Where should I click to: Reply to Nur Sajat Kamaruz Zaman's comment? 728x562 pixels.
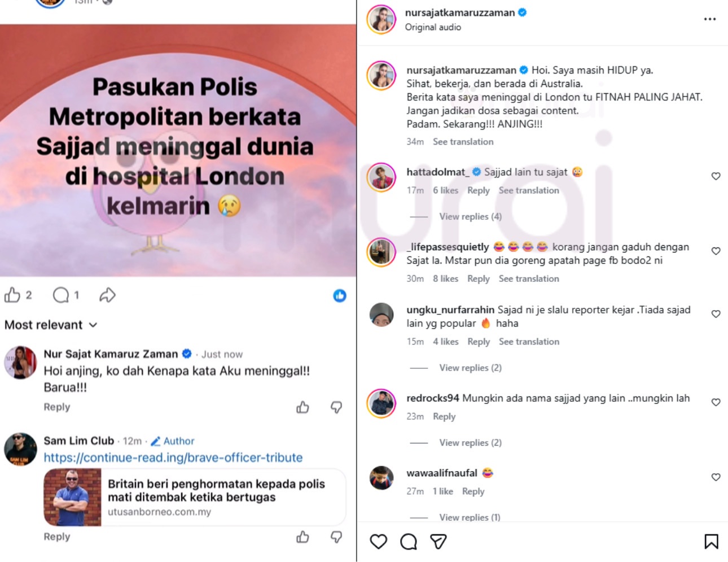[x=57, y=407]
